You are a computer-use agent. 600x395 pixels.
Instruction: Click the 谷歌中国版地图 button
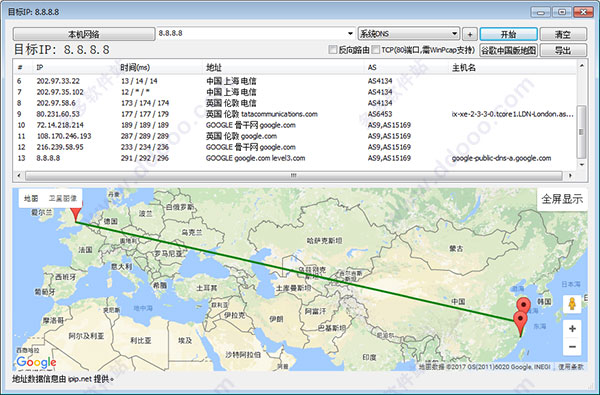tap(509, 50)
